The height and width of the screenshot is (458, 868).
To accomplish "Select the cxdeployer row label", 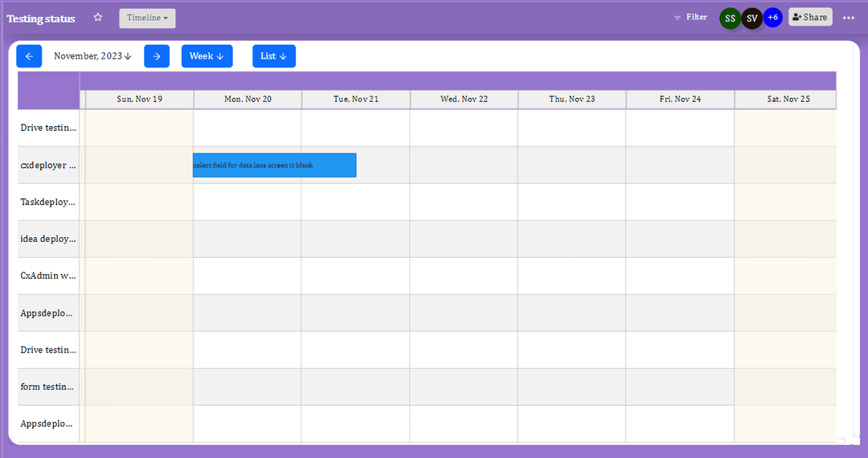I will [x=48, y=166].
